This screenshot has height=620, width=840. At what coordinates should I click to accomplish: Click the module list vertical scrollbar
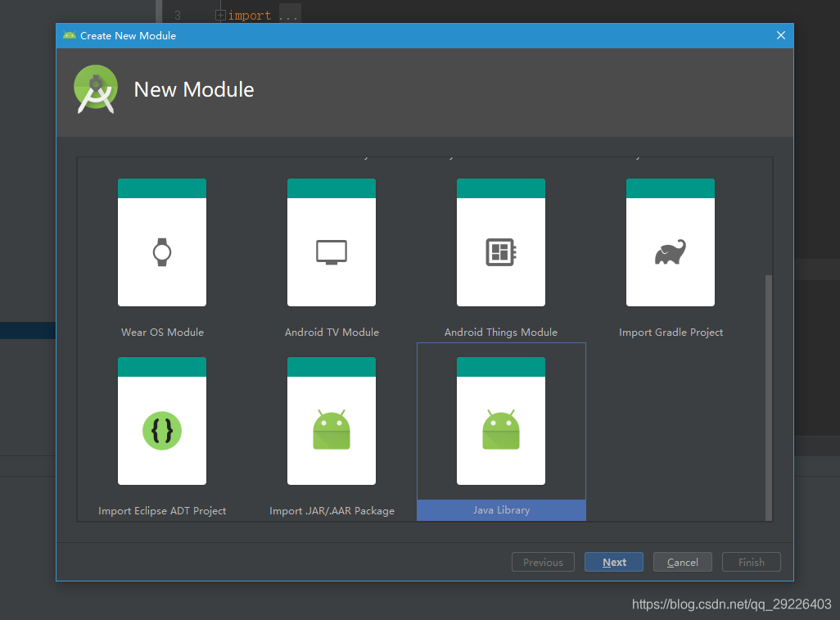pos(768,396)
